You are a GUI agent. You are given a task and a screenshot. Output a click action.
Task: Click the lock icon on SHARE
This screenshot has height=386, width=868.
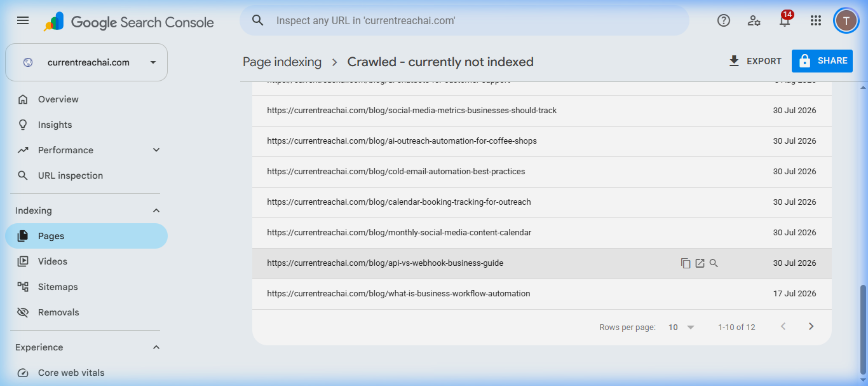804,61
